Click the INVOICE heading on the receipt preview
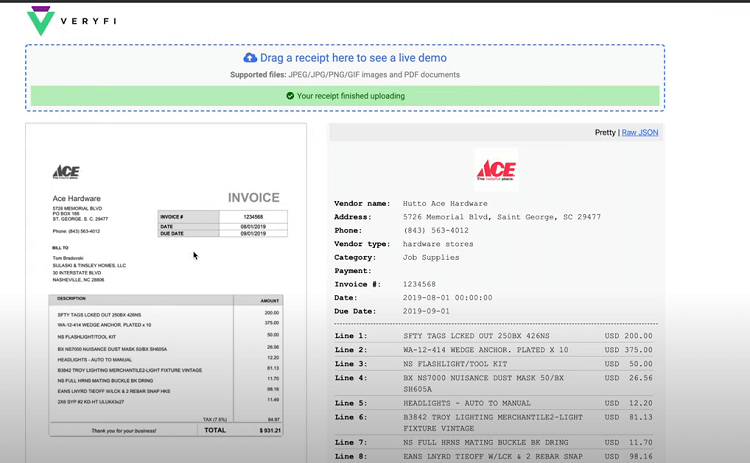 [254, 198]
